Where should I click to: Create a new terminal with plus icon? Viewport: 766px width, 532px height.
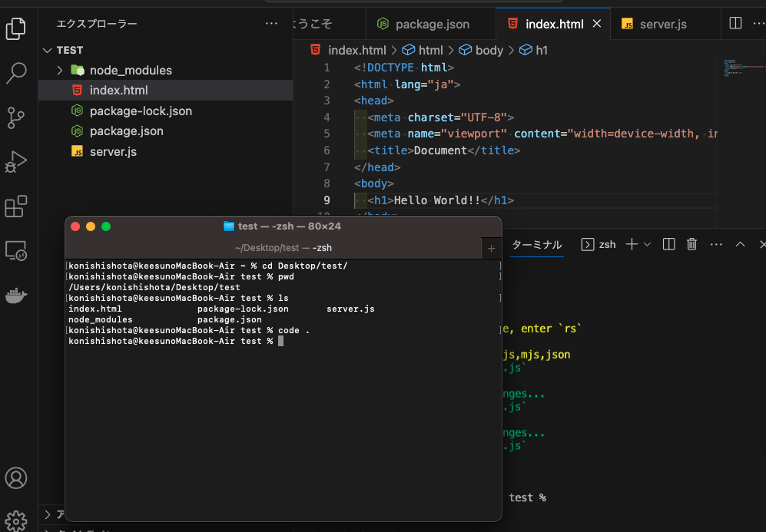click(x=632, y=244)
